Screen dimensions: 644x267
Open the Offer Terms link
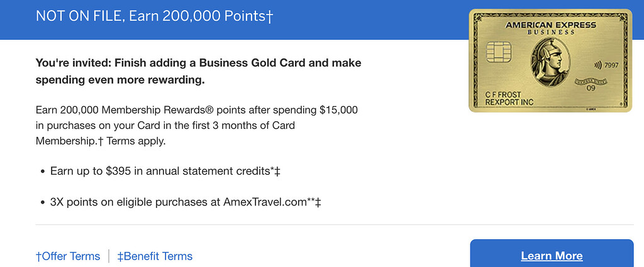coord(68,256)
